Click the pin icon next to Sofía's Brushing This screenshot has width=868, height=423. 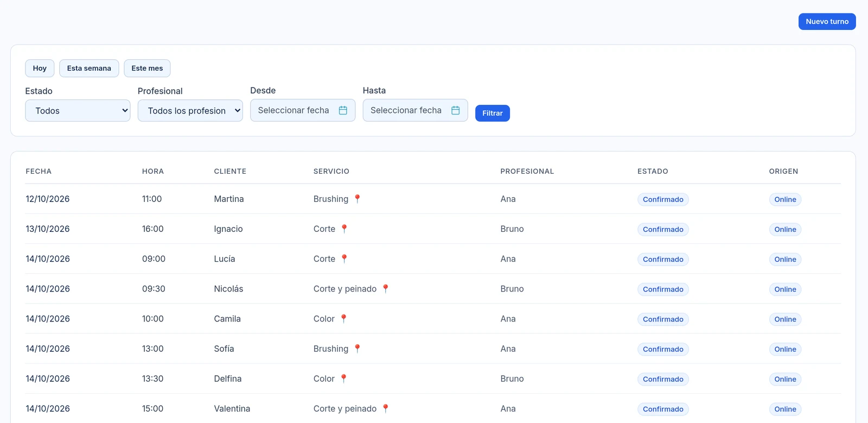(x=358, y=349)
